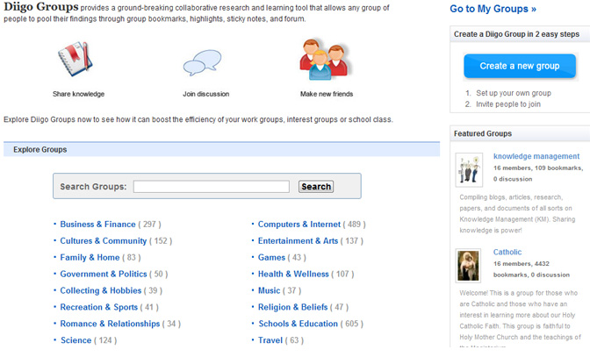Browse the Cultures & Community category
Viewport: 590px width, 364px height.
(x=104, y=240)
